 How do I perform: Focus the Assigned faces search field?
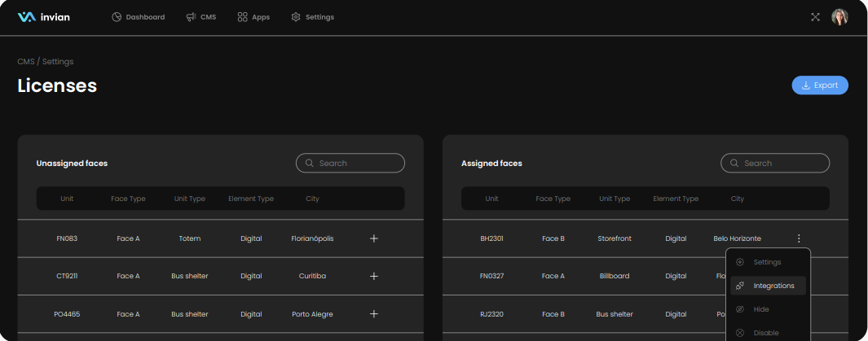(x=775, y=163)
